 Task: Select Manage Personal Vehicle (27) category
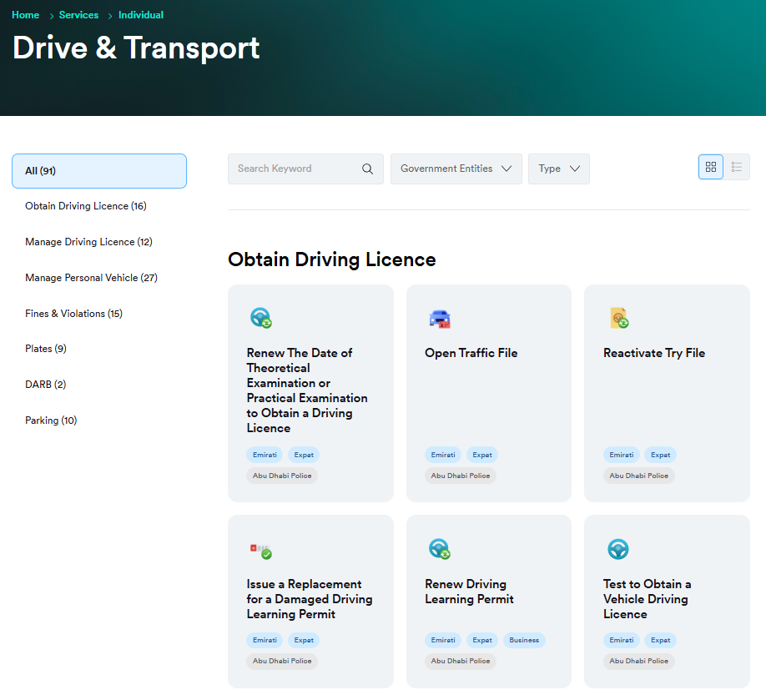(91, 278)
